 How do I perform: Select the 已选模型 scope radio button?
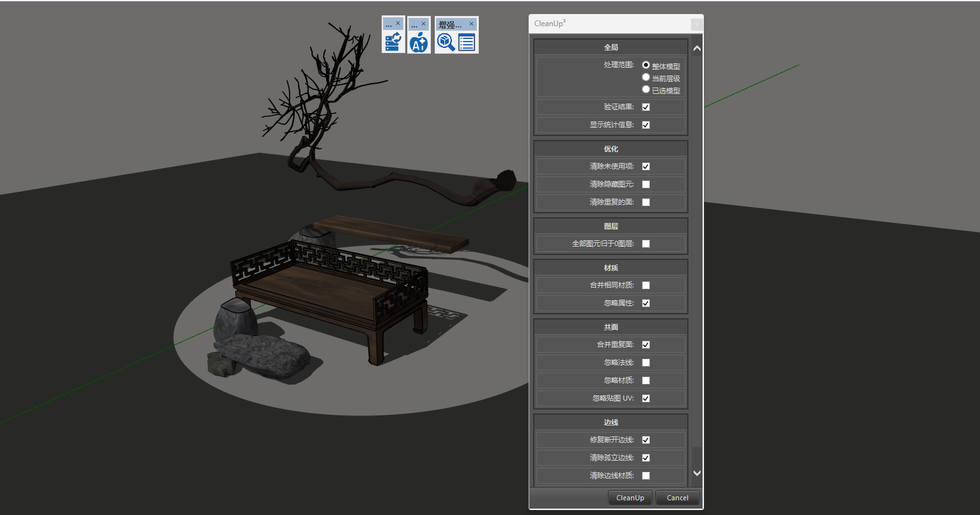point(646,89)
